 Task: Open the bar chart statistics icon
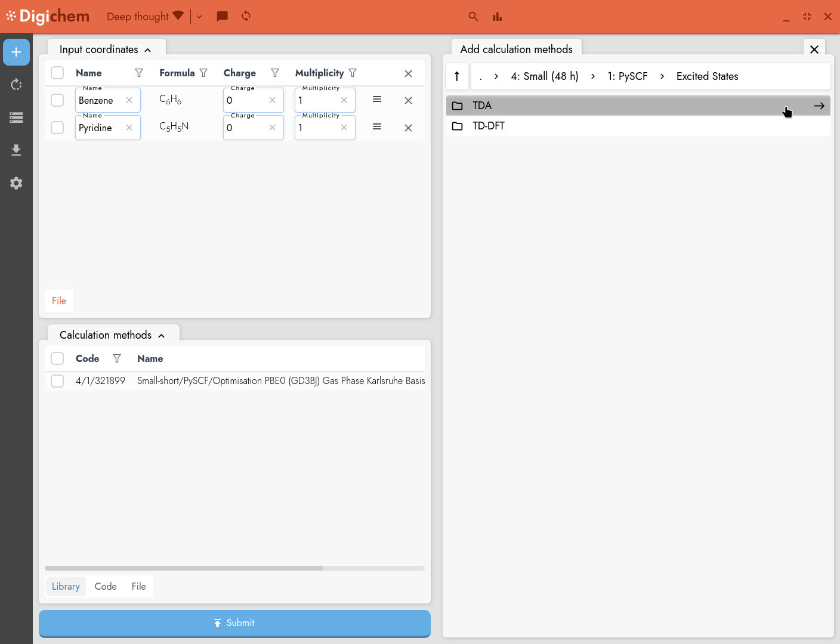pyautogui.click(x=497, y=17)
